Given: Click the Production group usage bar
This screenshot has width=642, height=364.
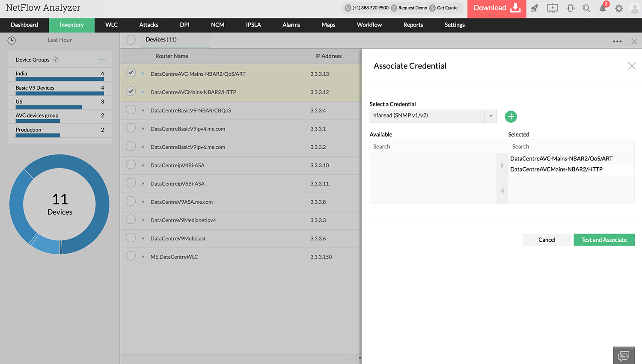Looking at the screenshot, I should (38, 136).
